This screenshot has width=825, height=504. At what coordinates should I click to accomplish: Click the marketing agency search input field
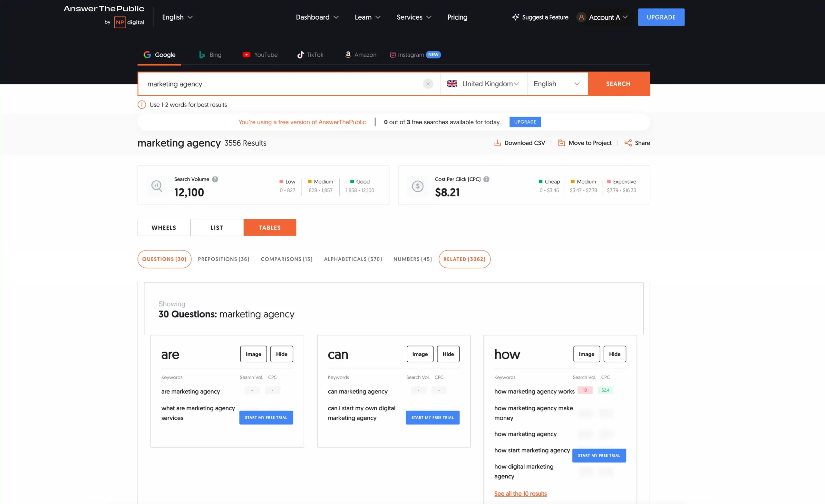coord(281,84)
